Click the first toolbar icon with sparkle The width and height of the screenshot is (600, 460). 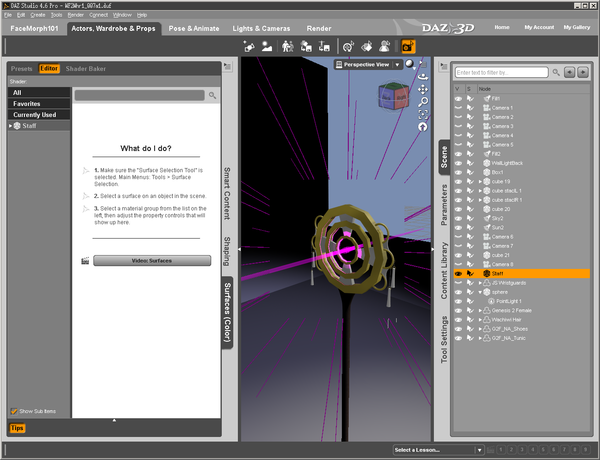(249, 47)
